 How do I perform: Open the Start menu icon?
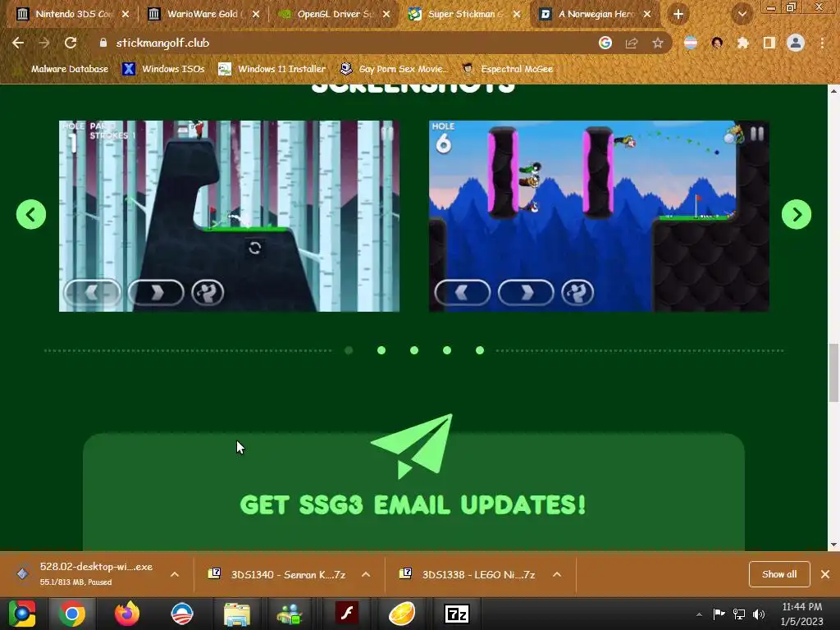22,614
